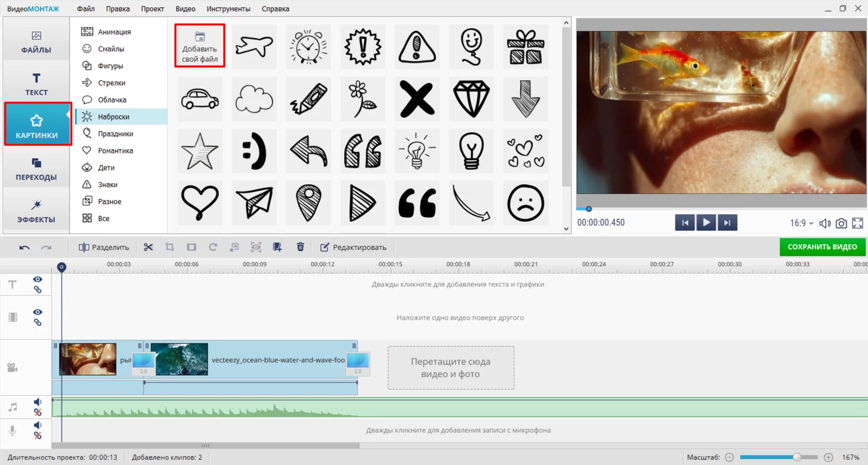The width and height of the screenshot is (868, 465).
Task: Delete selected clip with trash icon
Action: click(x=300, y=247)
